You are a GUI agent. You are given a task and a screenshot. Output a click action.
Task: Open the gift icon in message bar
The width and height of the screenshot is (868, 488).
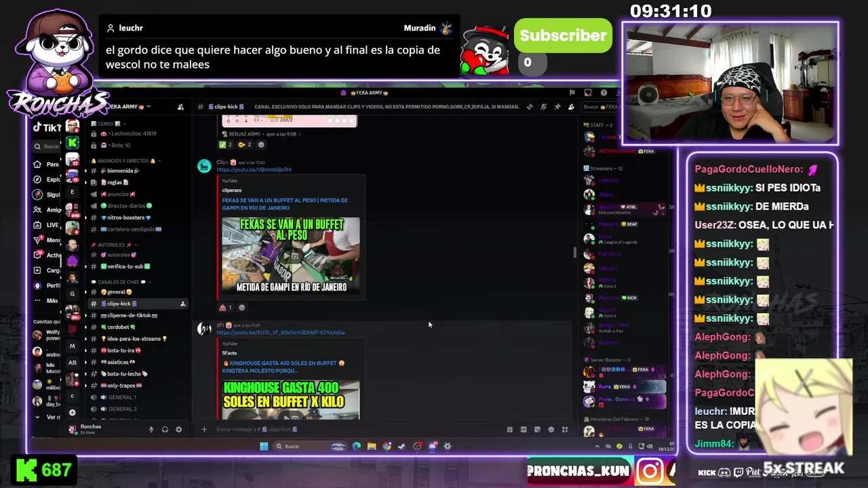[510, 430]
